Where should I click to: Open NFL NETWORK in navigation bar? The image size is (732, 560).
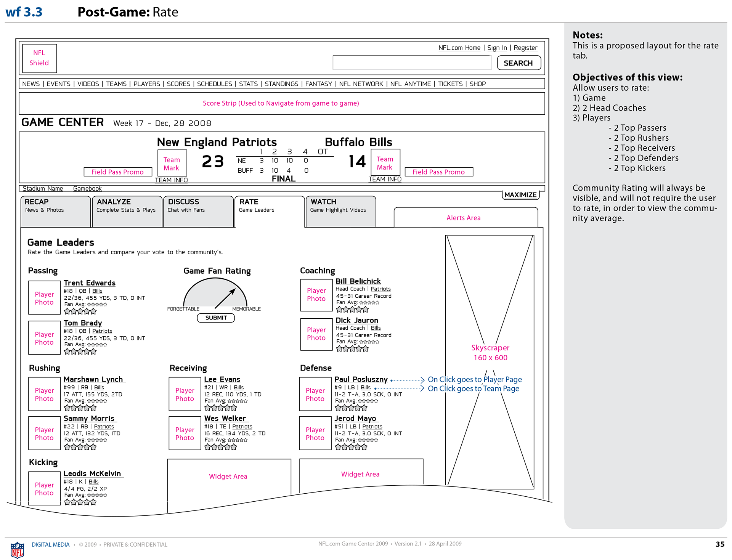(x=361, y=84)
